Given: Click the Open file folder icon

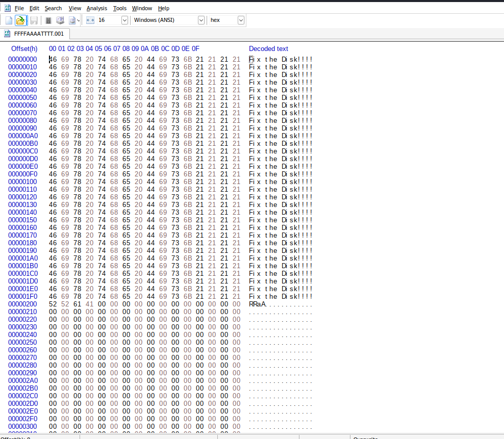Looking at the screenshot, I should 20,20.
